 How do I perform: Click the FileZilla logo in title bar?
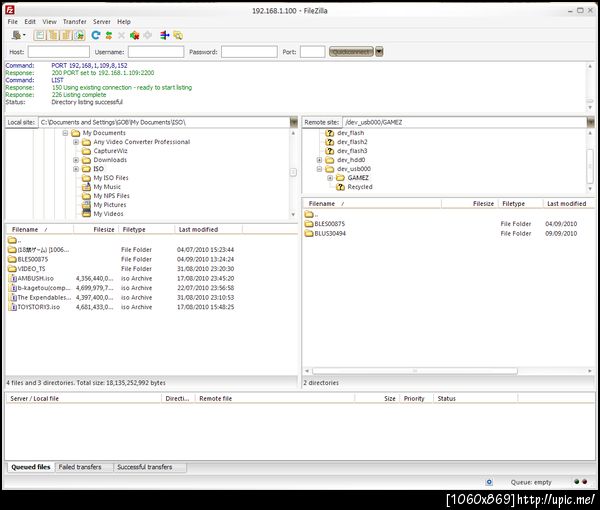(10, 10)
